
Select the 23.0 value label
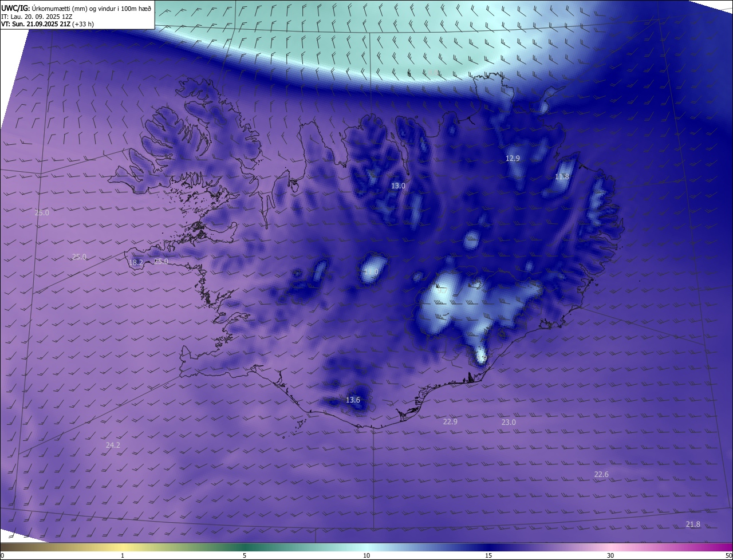[x=509, y=422]
